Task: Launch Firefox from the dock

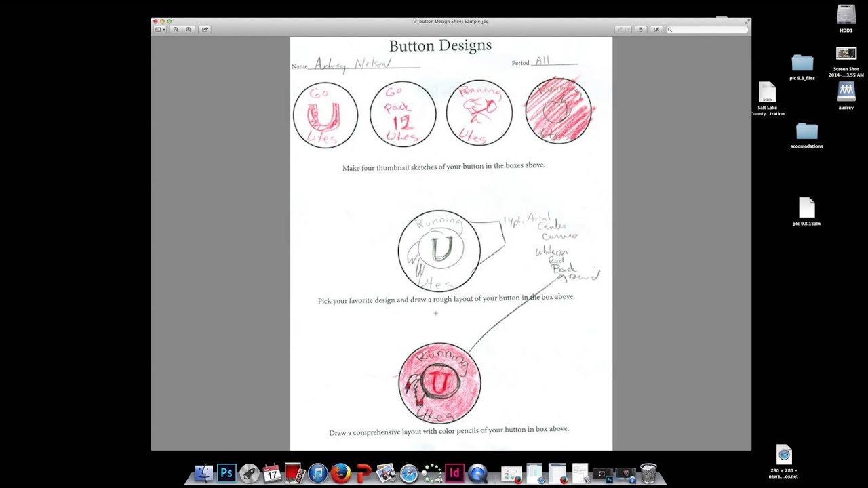Action: (x=340, y=473)
